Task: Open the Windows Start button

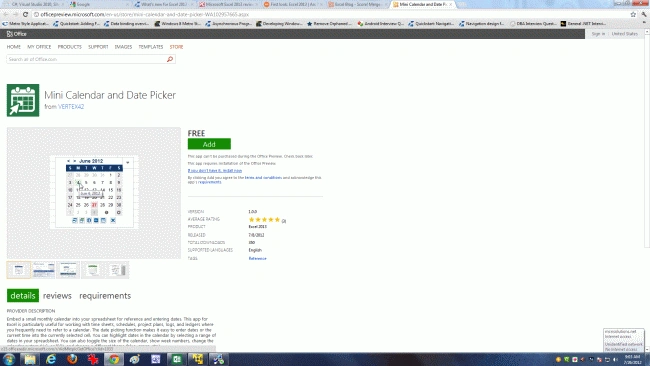Action: pos(9,359)
